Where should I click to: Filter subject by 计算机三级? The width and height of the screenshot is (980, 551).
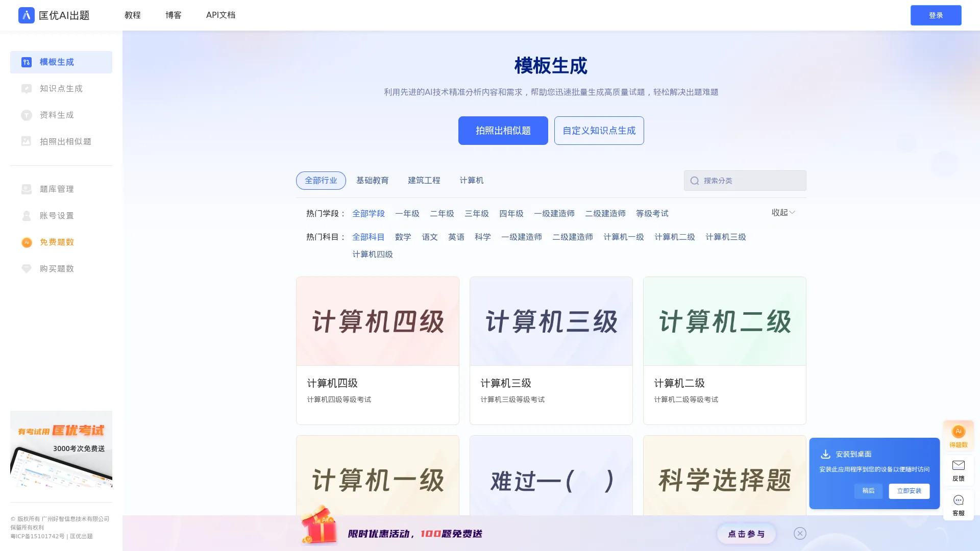coord(726,237)
